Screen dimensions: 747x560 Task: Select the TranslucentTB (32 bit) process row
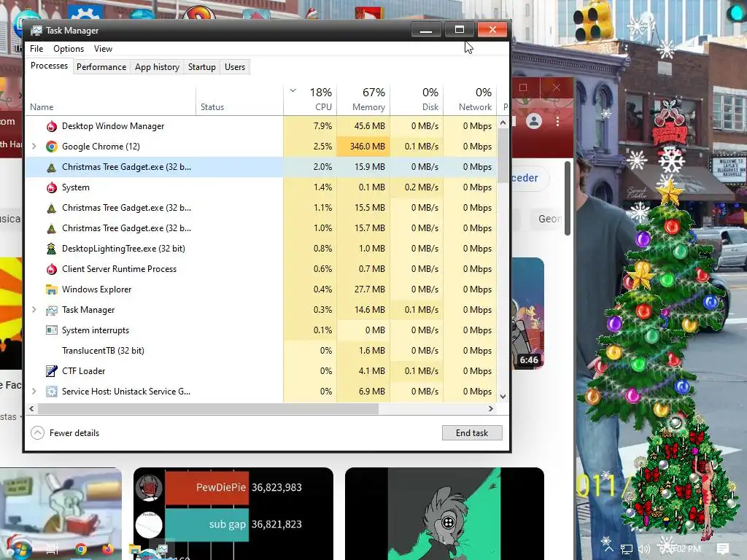click(x=261, y=351)
